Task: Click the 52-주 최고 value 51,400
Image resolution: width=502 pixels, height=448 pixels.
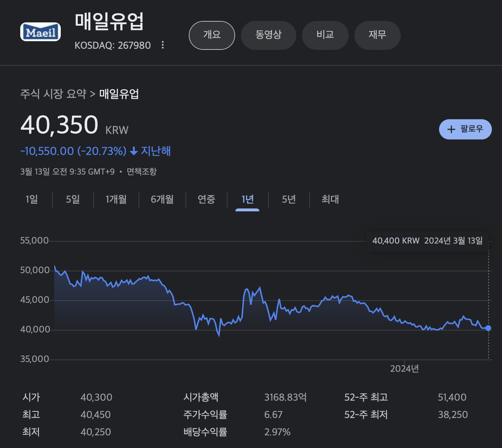Action: [x=452, y=397]
